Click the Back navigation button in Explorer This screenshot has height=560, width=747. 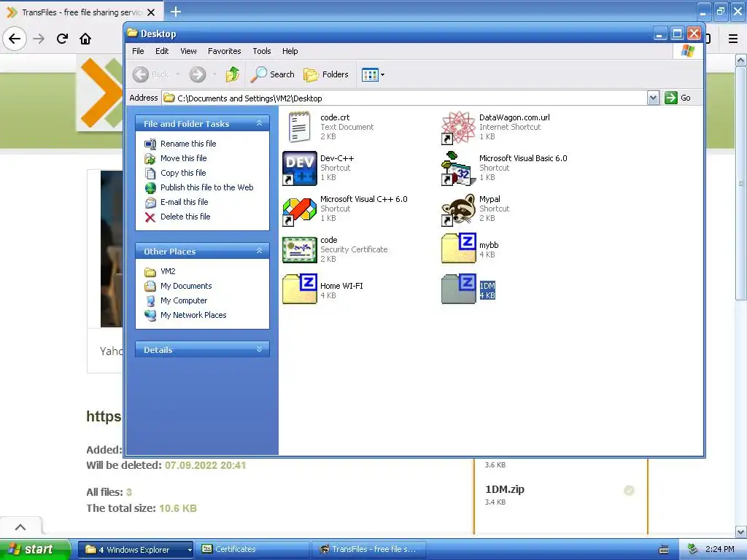pos(150,74)
